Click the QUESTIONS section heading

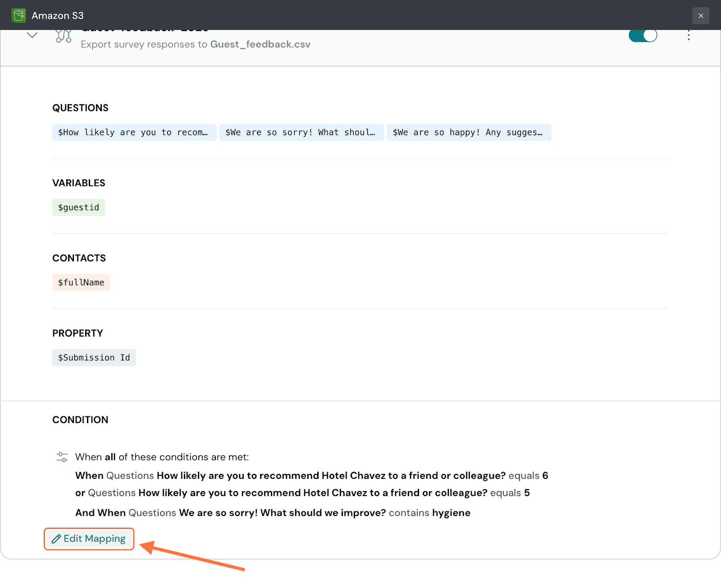pos(80,108)
